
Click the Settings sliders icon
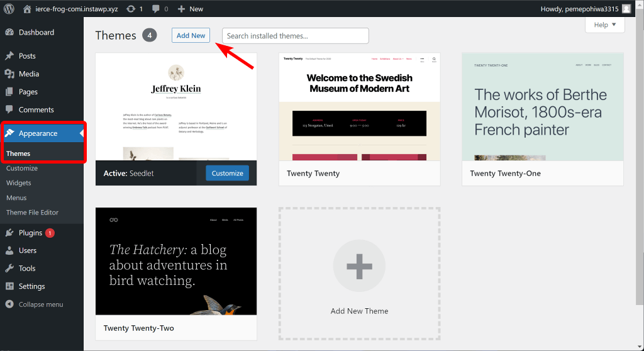(9, 286)
